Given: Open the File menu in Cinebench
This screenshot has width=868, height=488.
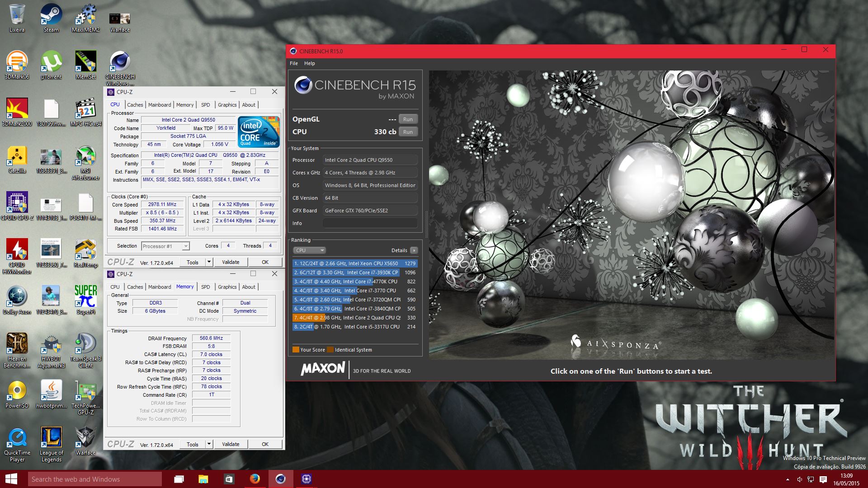Looking at the screenshot, I should coord(294,63).
